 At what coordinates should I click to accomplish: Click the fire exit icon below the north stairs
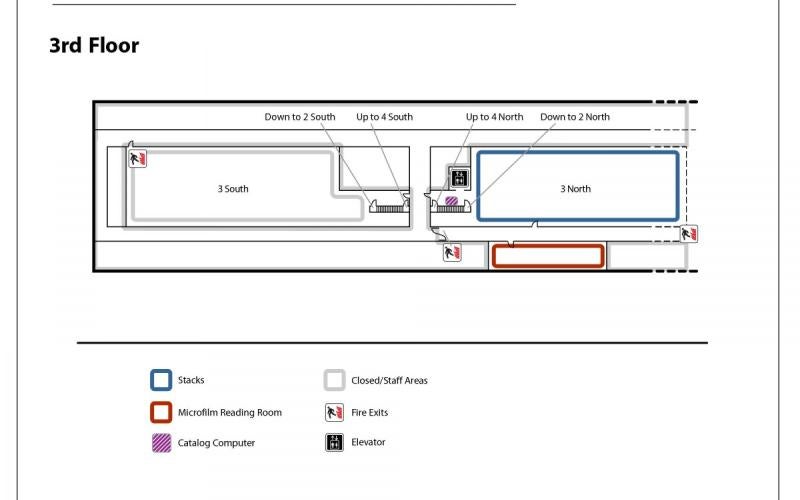pyautogui.click(x=452, y=253)
